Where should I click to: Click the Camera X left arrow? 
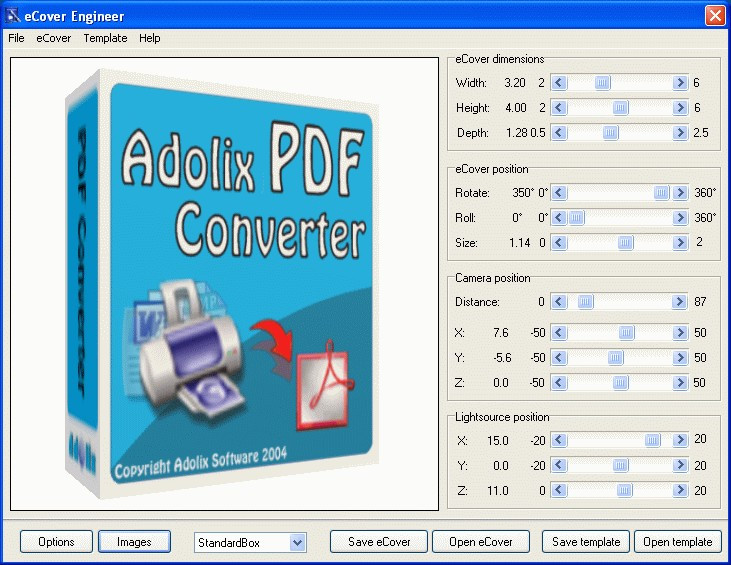tap(559, 333)
